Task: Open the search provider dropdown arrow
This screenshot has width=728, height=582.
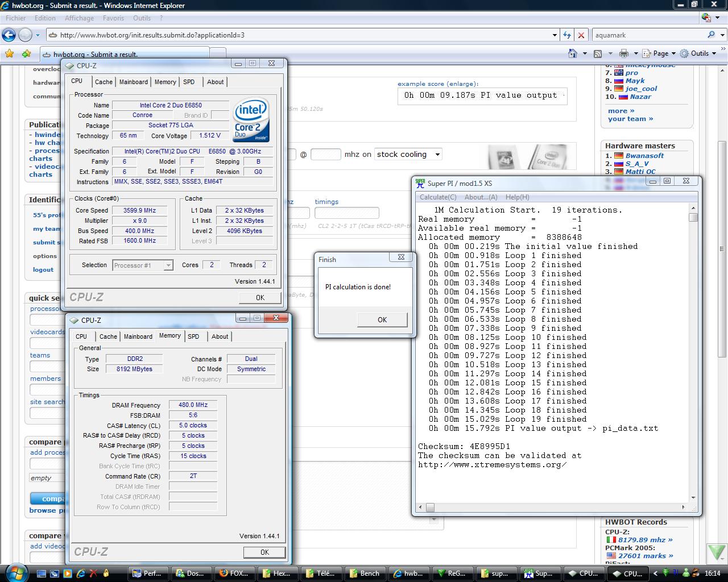Action: pyautogui.click(x=721, y=35)
